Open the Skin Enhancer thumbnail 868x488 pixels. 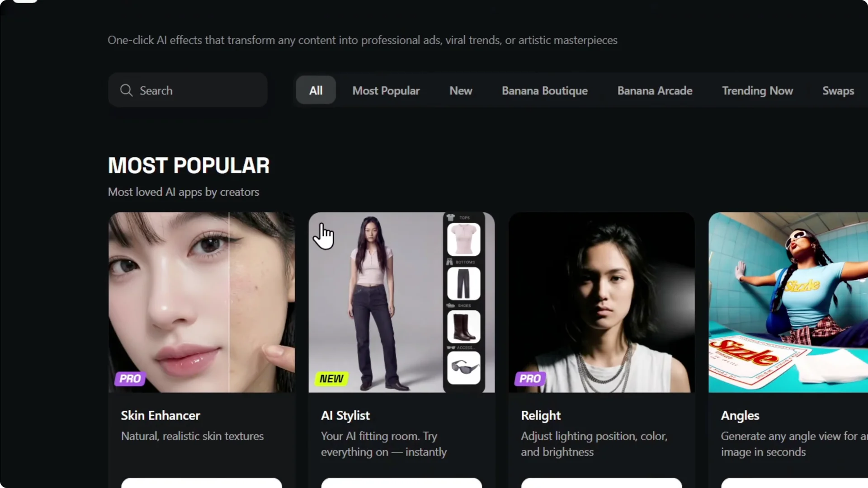[201, 298]
